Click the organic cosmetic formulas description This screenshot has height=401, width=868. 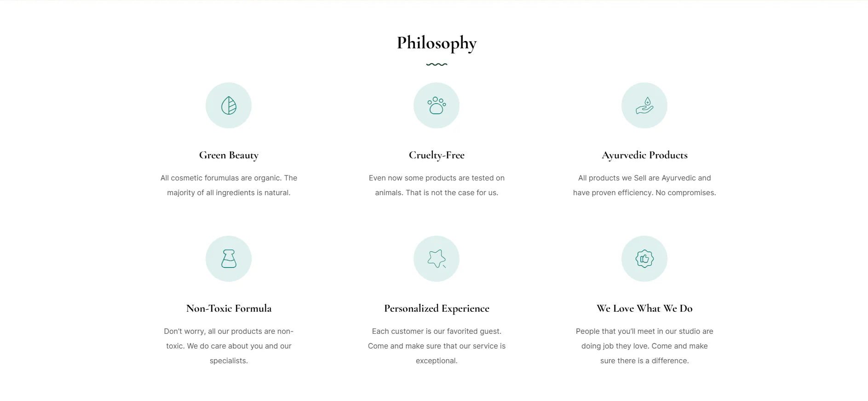coord(229,185)
